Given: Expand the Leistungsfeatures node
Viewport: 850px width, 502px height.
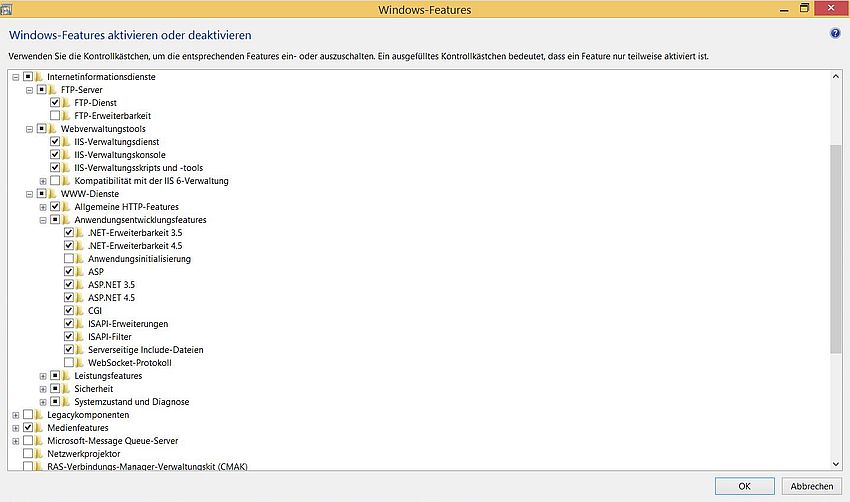Looking at the screenshot, I should 43,376.
